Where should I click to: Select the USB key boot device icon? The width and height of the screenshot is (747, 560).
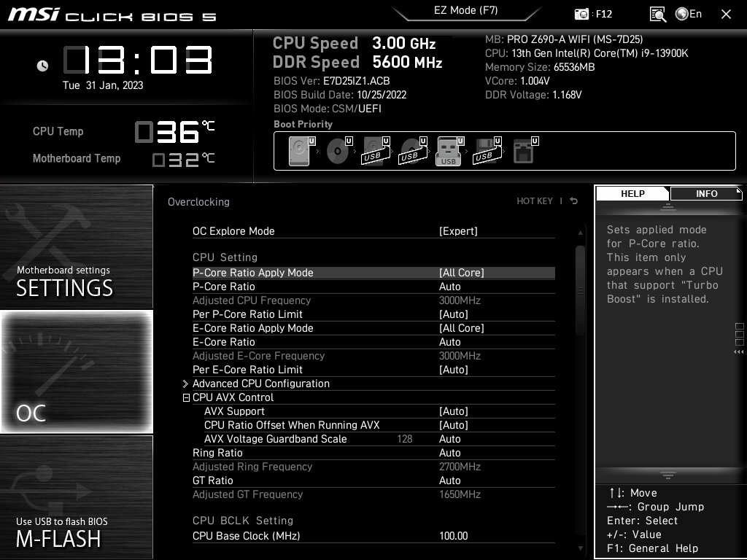click(449, 151)
